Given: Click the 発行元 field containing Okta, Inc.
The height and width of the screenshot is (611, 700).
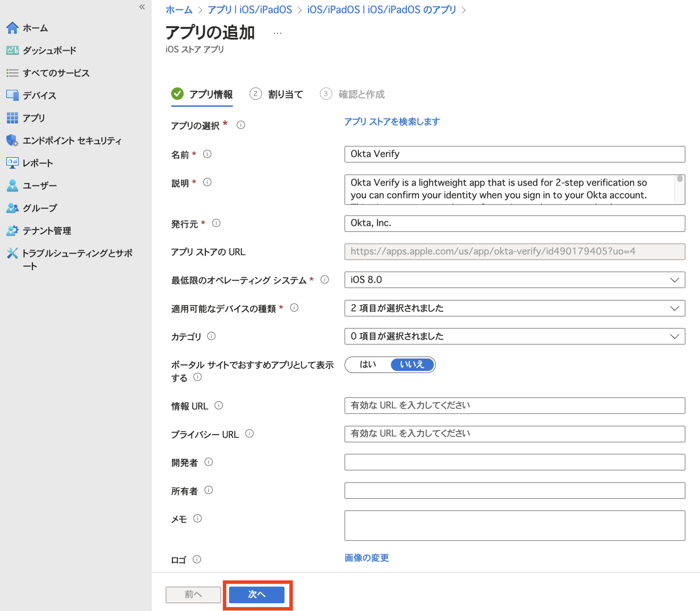Looking at the screenshot, I should tap(514, 223).
